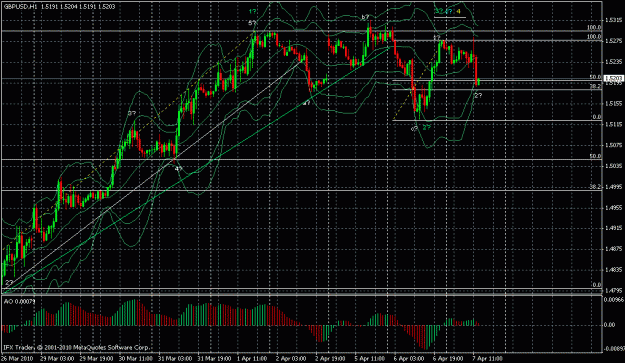Screen dimensions: 625x363
Task: Click the 1.5235 price scale label
Action: [613, 61]
